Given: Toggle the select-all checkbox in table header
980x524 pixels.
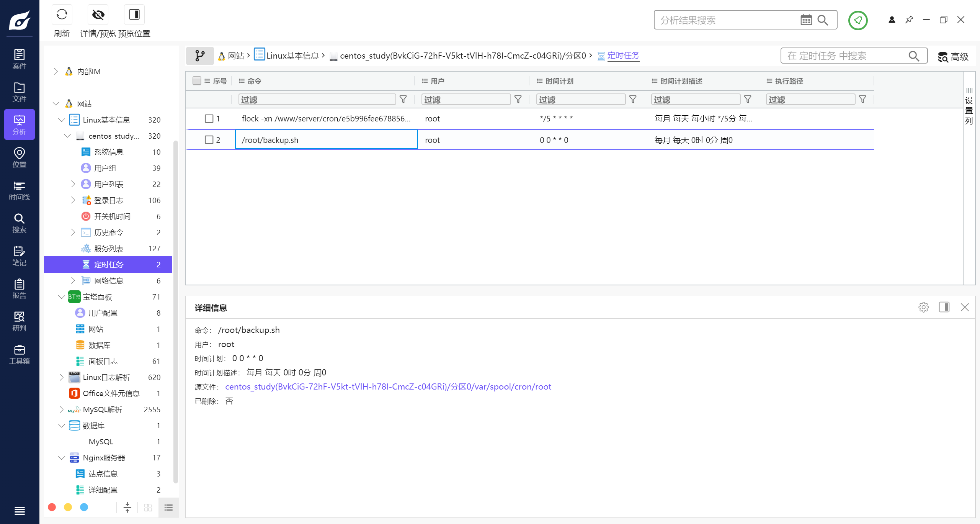Looking at the screenshot, I should click(x=197, y=81).
